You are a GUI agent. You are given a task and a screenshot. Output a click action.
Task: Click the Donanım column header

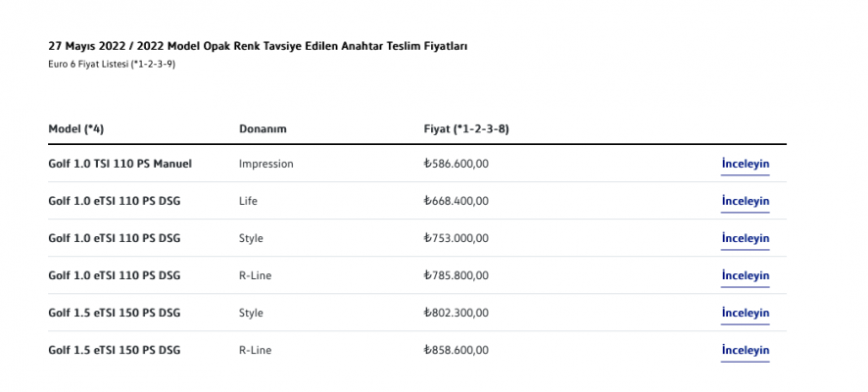point(263,129)
